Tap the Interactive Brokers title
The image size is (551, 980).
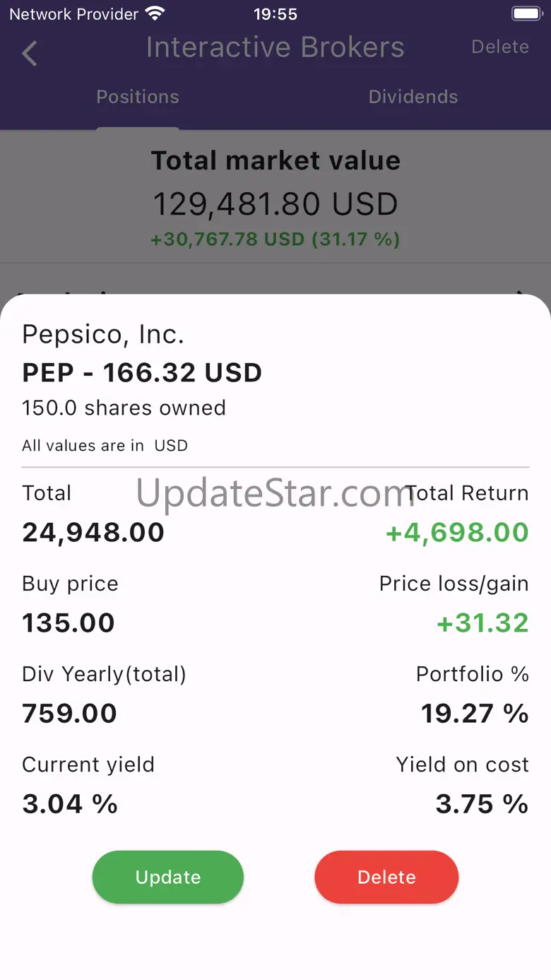click(x=275, y=47)
